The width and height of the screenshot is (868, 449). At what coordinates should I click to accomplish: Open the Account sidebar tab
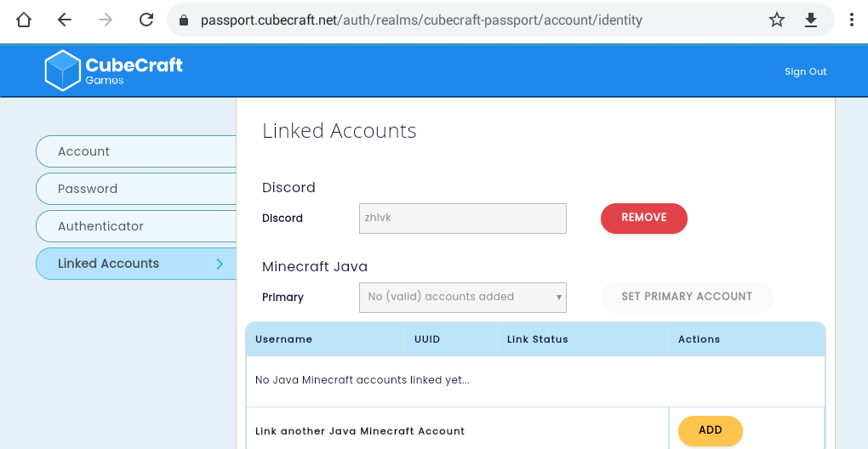(x=136, y=151)
